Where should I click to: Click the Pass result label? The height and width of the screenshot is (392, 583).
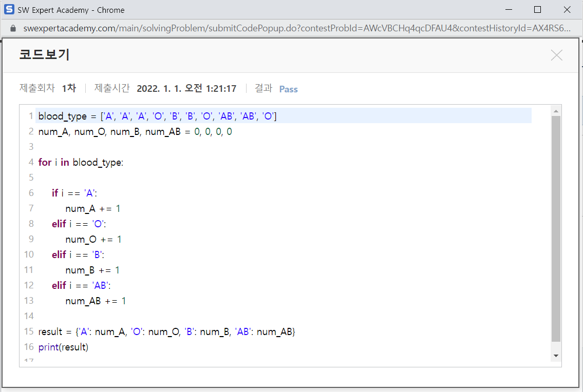tap(289, 89)
